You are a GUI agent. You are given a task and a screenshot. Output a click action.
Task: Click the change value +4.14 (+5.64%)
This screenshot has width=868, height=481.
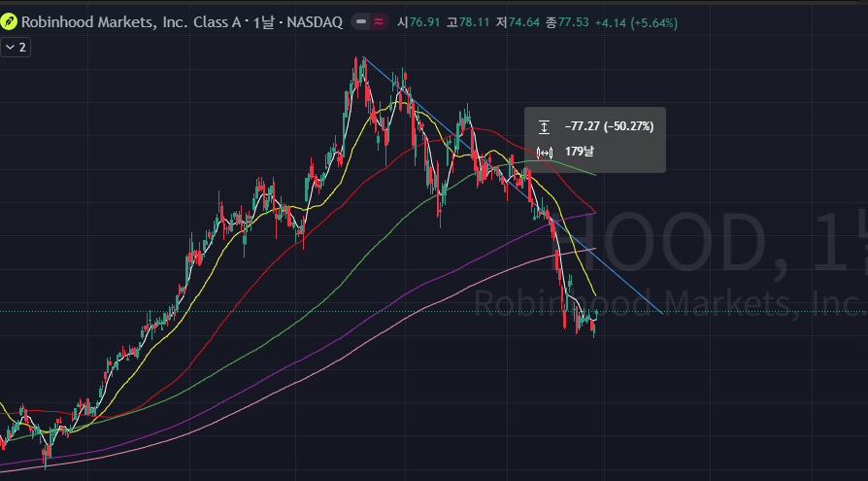coord(636,22)
